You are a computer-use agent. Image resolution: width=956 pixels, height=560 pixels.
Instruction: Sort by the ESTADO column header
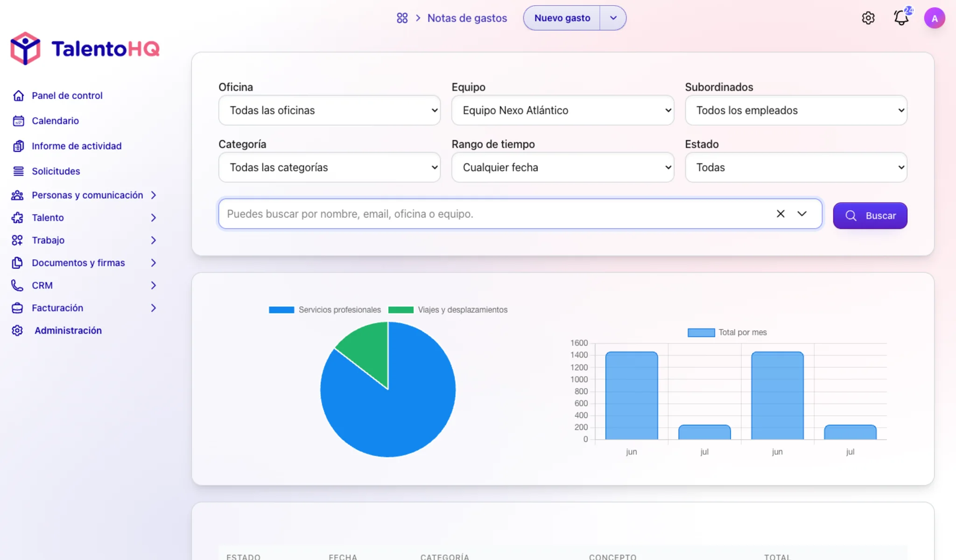(243, 556)
